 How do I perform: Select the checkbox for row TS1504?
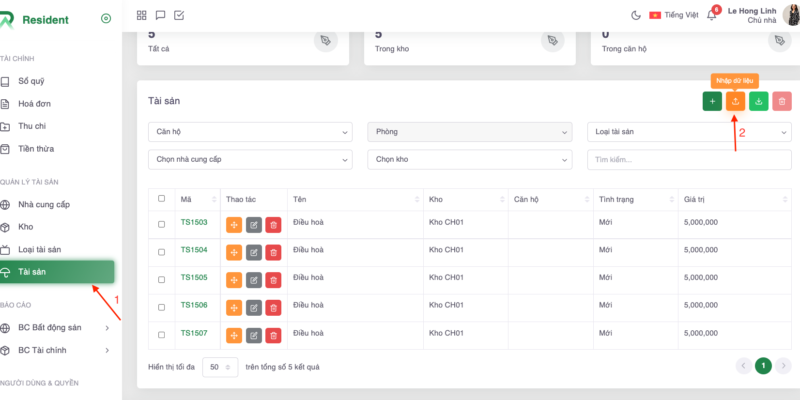click(162, 251)
